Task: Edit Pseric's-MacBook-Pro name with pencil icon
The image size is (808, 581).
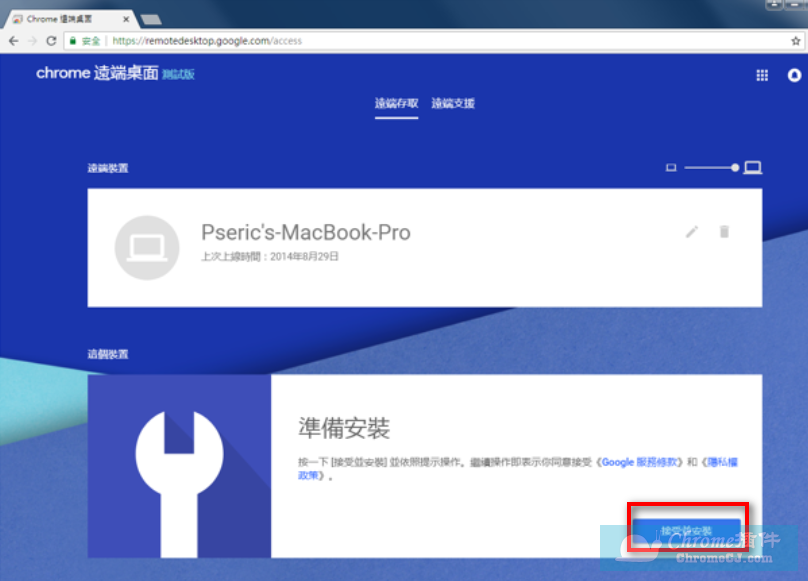Action: point(692,232)
